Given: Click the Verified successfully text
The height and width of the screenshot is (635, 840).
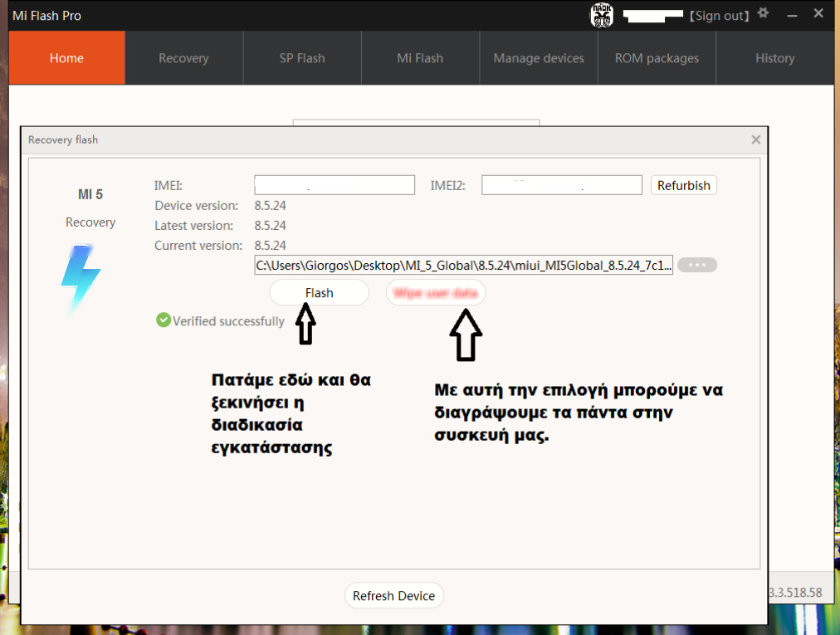Looking at the screenshot, I should pyautogui.click(x=228, y=321).
